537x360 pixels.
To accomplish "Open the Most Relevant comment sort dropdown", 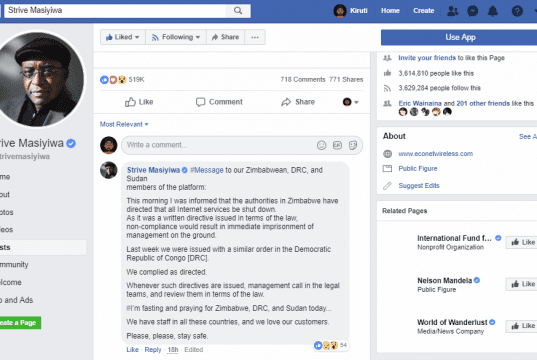I will click(124, 124).
